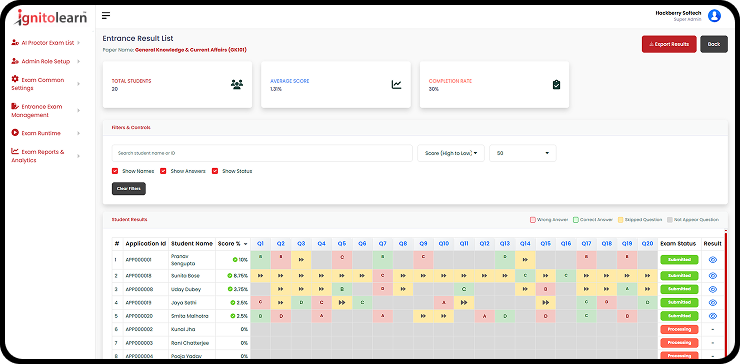Click the Completion Rate clipboard icon
The height and width of the screenshot is (364, 740).
coord(556,85)
